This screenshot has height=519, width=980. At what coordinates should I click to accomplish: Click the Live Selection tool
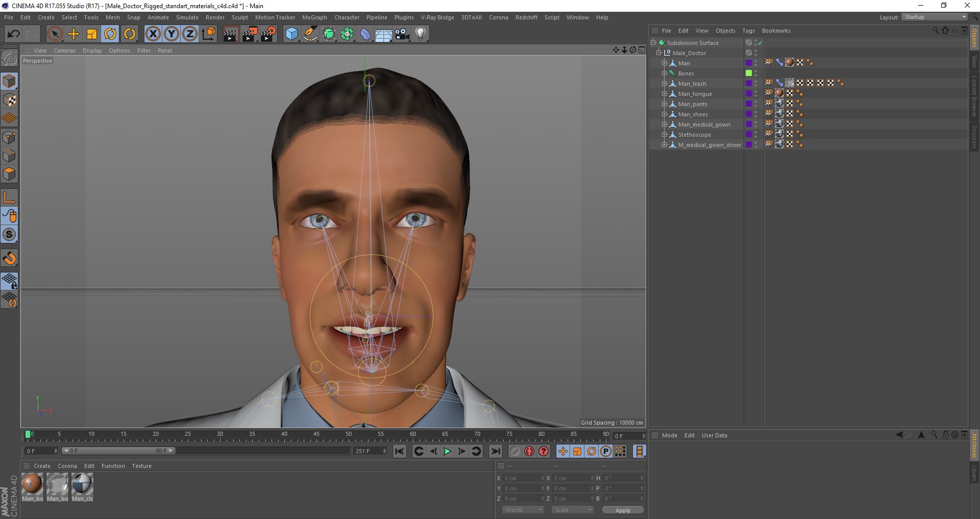click(55, 34)
